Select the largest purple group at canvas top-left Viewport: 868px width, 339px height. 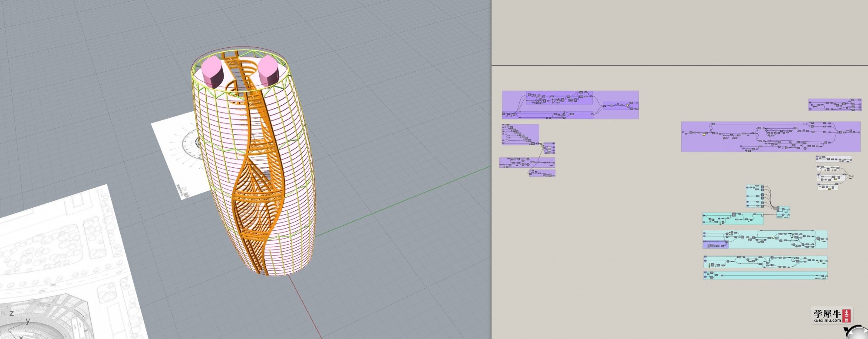click(x=570, y=105)
